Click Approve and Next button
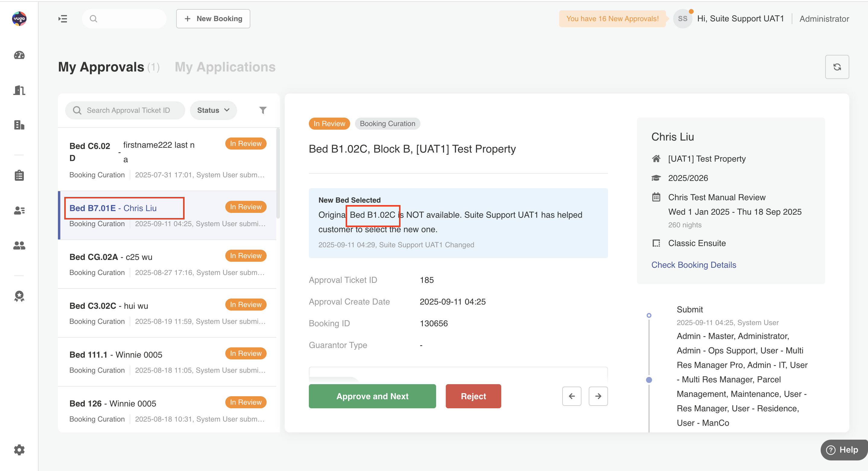Viewport: 868px width, 471px height. [372, 396]
